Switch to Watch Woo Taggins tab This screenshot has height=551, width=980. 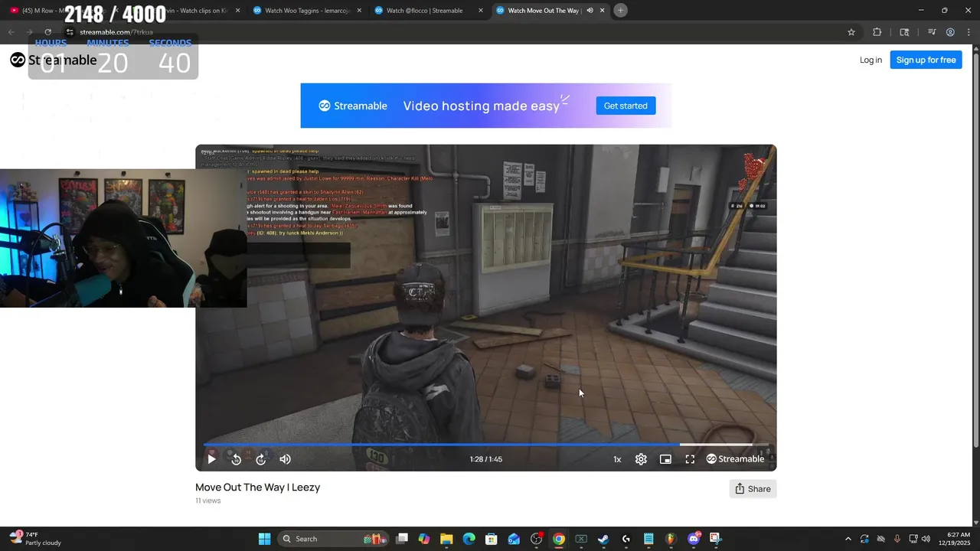[306, 11]
